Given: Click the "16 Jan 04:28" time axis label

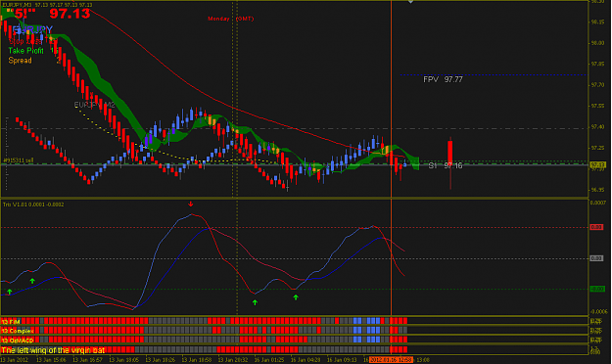Looking at the screenshot, I should pos(306,360).
